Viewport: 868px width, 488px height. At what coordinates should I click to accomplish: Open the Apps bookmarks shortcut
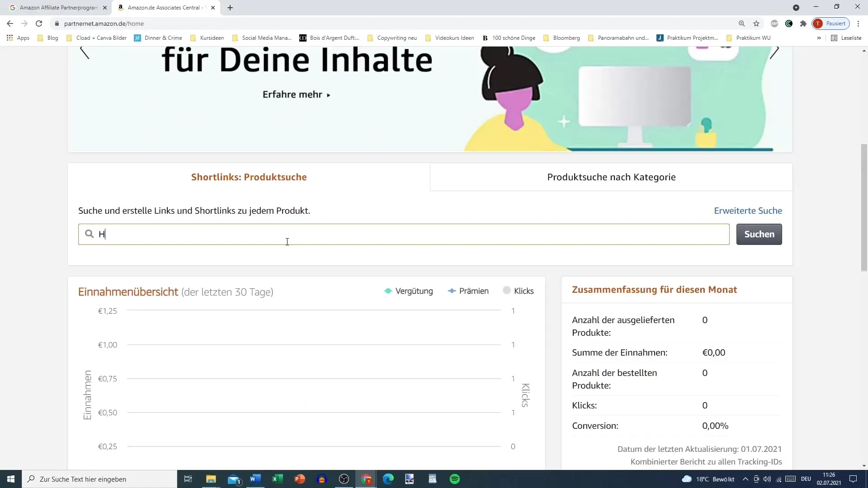coord(18,38)
